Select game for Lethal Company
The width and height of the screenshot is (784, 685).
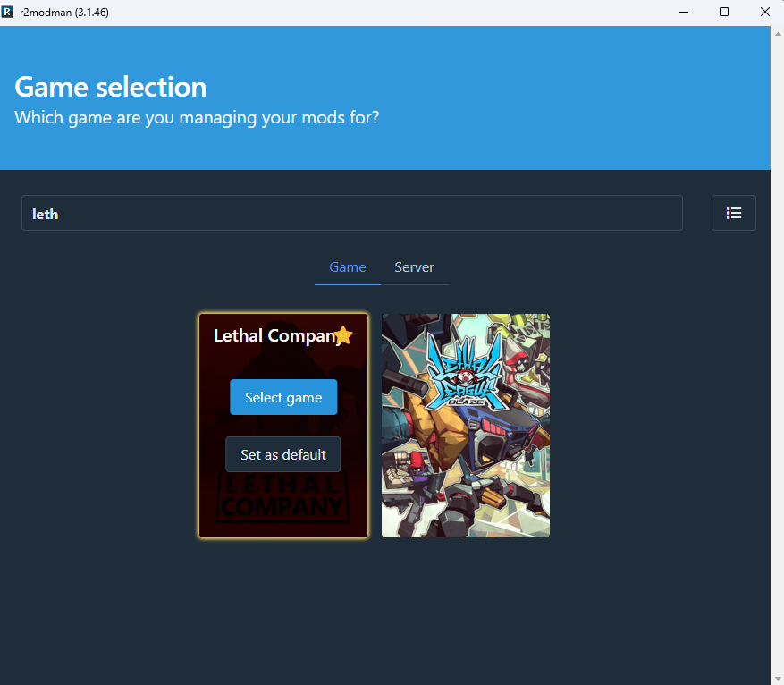283,397
